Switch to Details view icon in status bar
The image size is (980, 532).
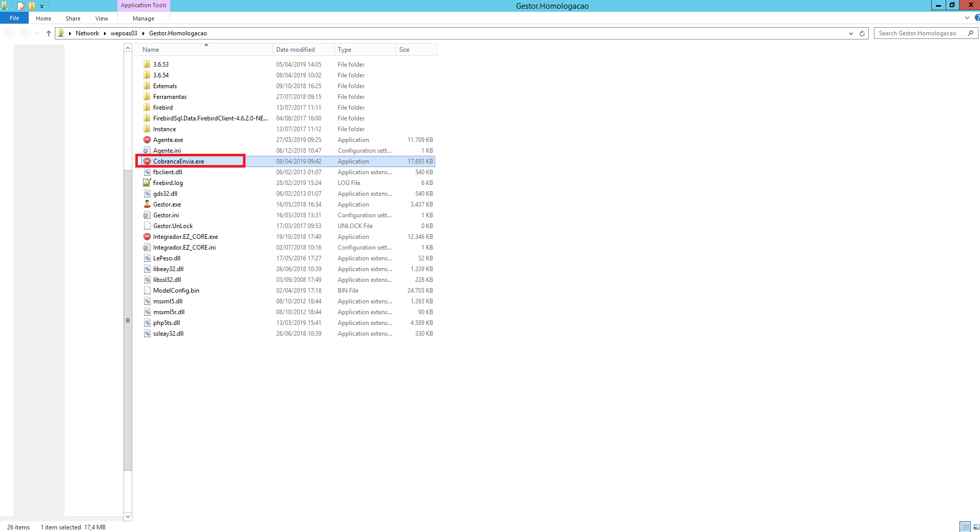point(965,527)
